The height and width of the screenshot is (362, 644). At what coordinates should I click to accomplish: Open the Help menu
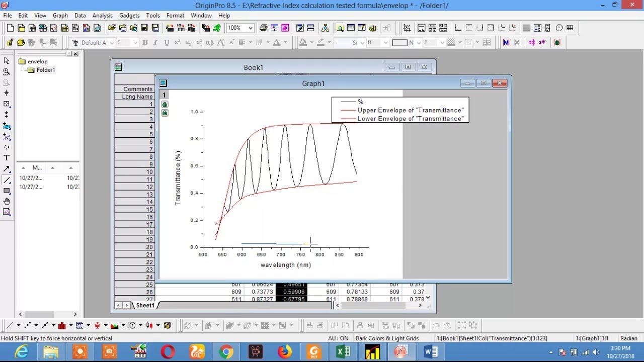click(x=224, y=16)
